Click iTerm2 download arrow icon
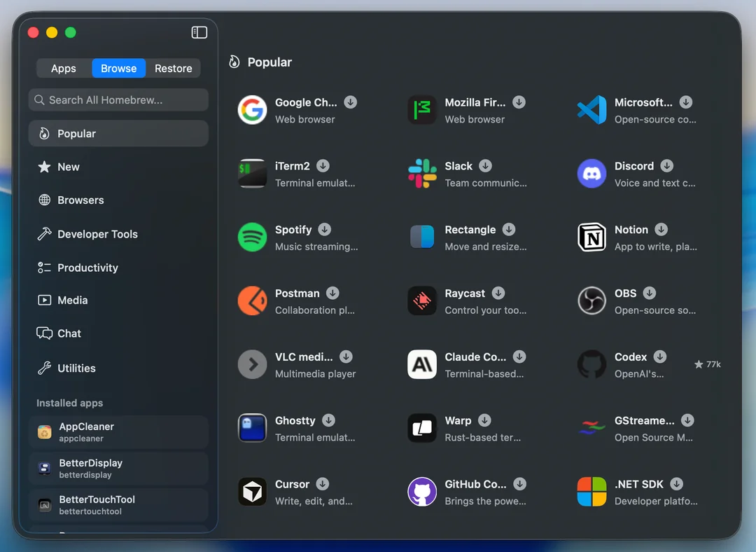 323,166
